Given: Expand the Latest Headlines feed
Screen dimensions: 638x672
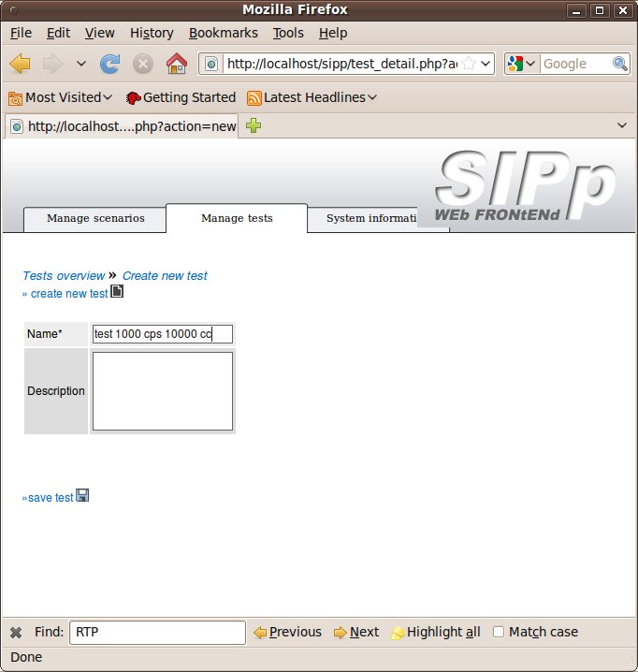Looking at the screenshot, I should click(312, 97).
